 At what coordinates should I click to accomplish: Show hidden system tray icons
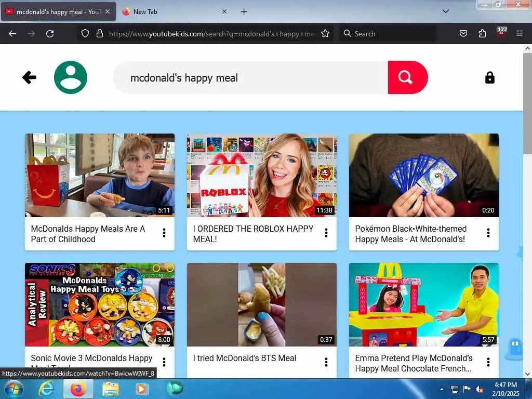pyautogui.click(x=442, y=389)
